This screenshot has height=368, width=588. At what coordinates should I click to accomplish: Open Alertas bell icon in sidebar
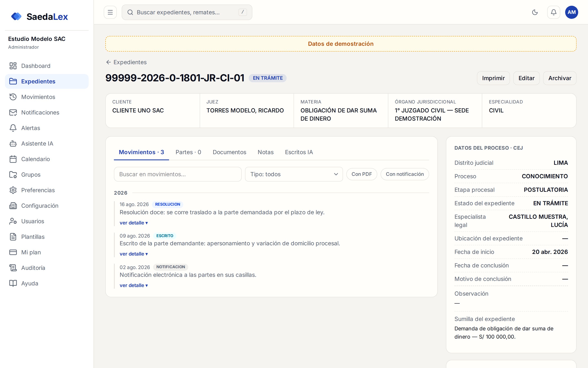click(x=13, y=128)
